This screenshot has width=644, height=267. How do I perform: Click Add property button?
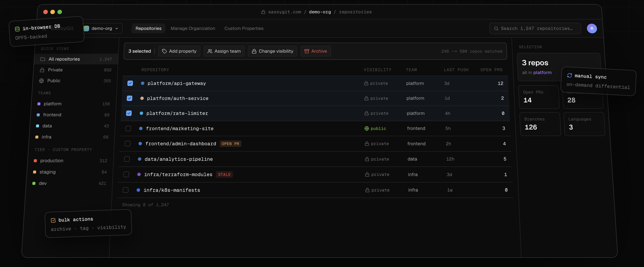click(x=179, y=51)
